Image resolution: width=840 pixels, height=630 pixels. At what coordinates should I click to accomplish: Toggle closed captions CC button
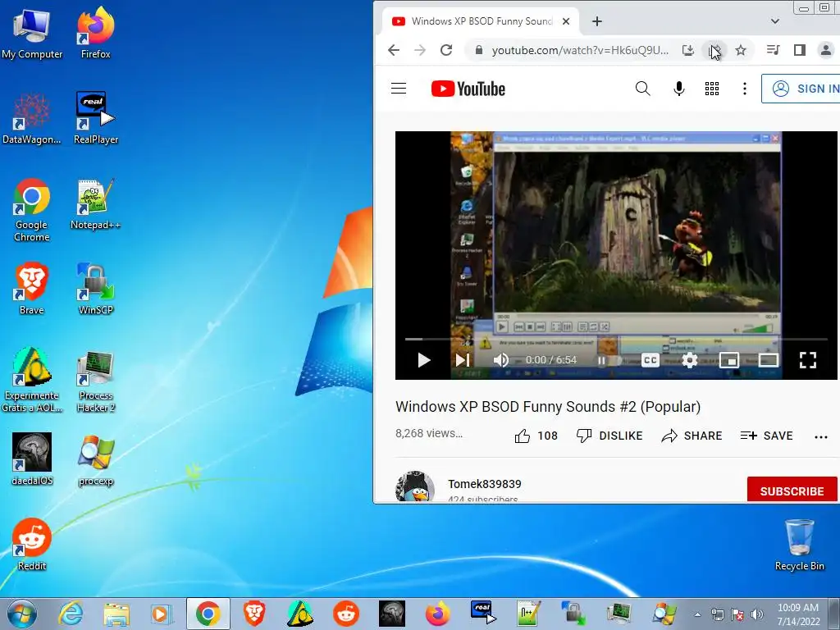coord(651,360)
